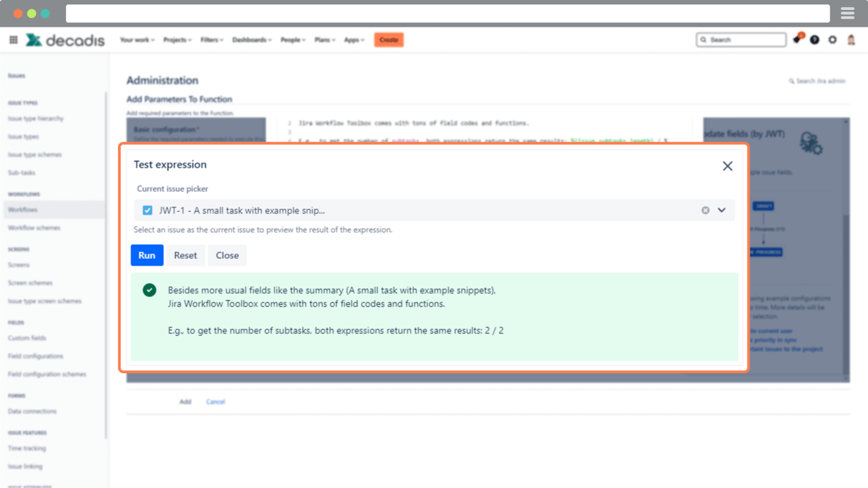This screenshot has height=488, width=868.
Task: Open the notifications bell icon
Action: (x=797, y=39)
